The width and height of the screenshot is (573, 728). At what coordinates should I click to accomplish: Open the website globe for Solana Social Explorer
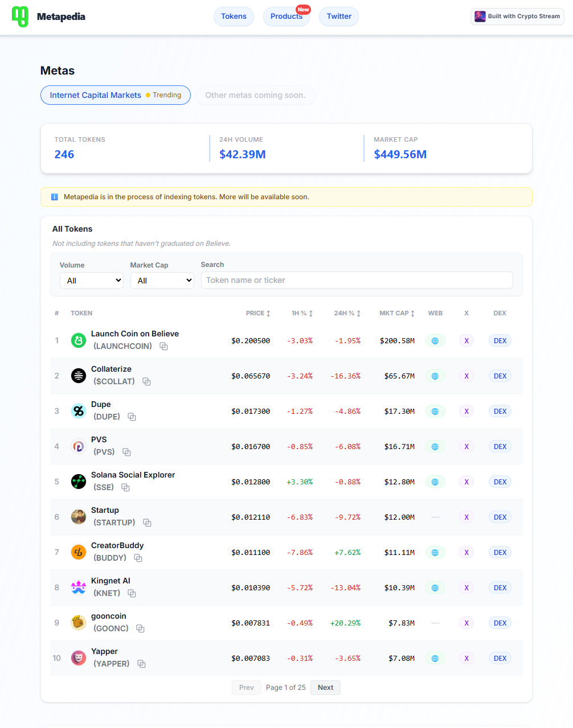[x=435, y=482]
